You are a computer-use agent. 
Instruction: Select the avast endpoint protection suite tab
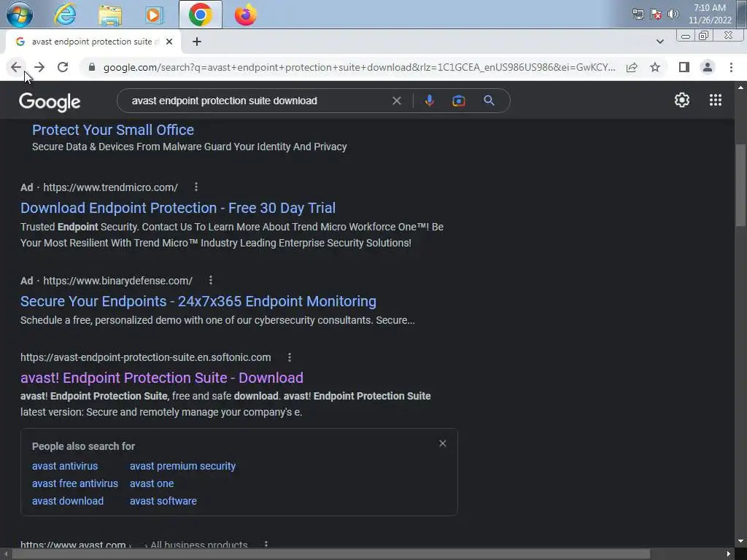(93, 42)
